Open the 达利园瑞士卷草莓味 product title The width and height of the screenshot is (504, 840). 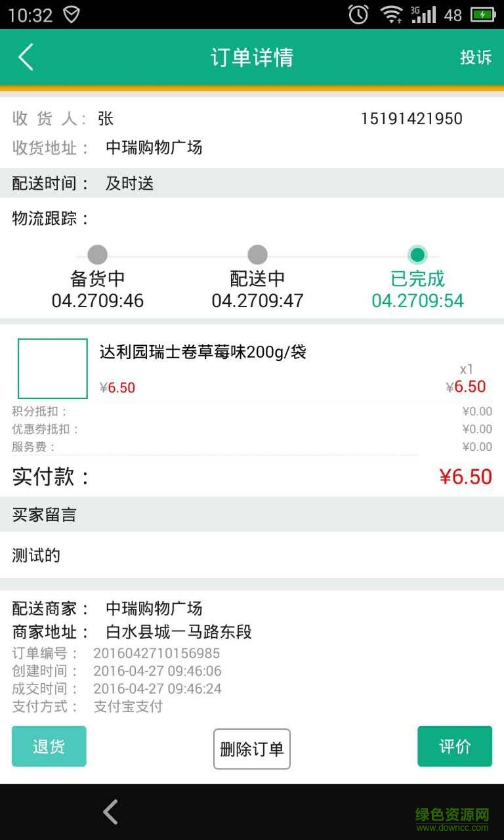(203, 352)
